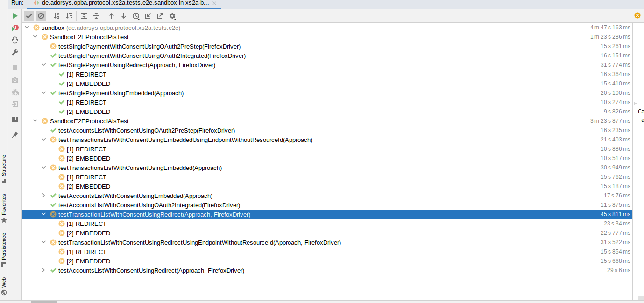Collapse the SandboxE2EProtocolAisTest node

coord(35,121)
